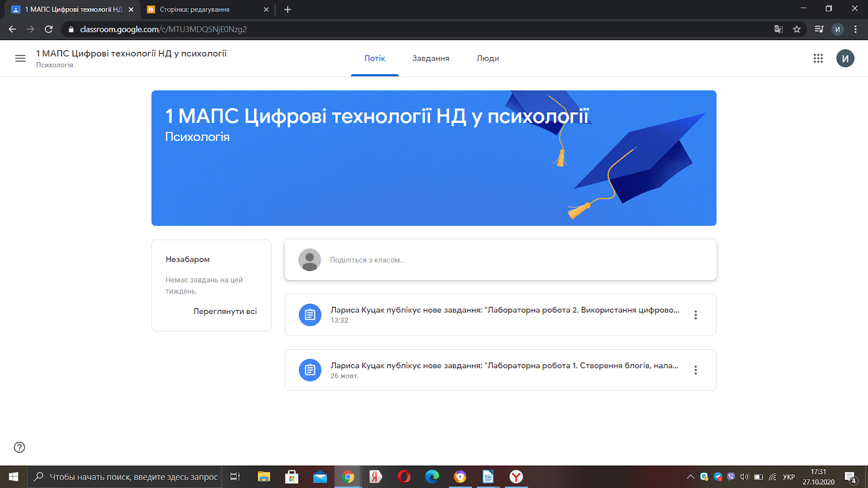Click the address bar URL
The width and height of the screenshot is (868, 488).
tap(163, 29)
